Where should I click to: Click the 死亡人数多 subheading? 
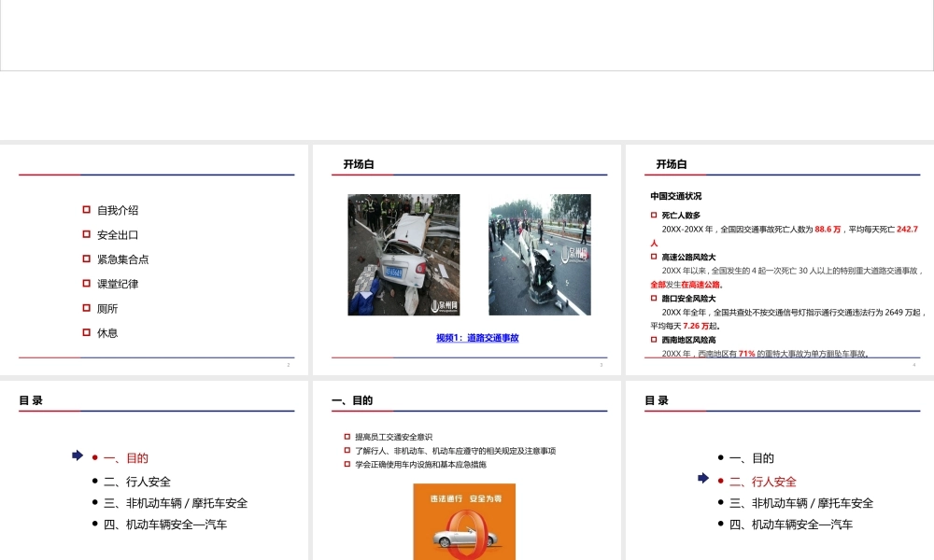pyautogui.click(x=681, y=216)
